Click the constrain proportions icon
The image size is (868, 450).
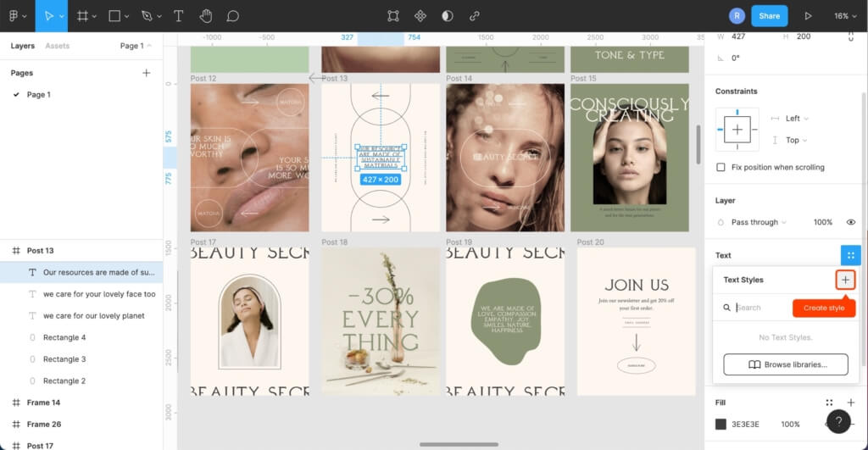coord(851,36)
